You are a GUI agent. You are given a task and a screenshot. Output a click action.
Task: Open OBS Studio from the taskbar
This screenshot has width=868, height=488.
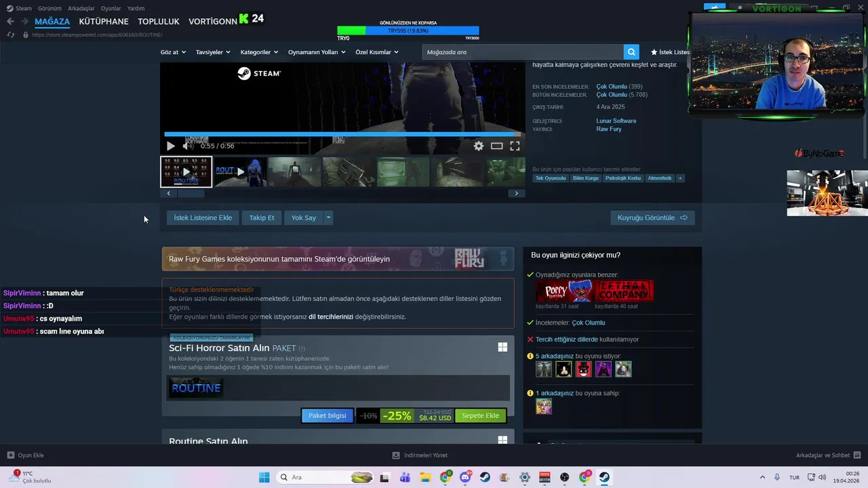point(565,477)
